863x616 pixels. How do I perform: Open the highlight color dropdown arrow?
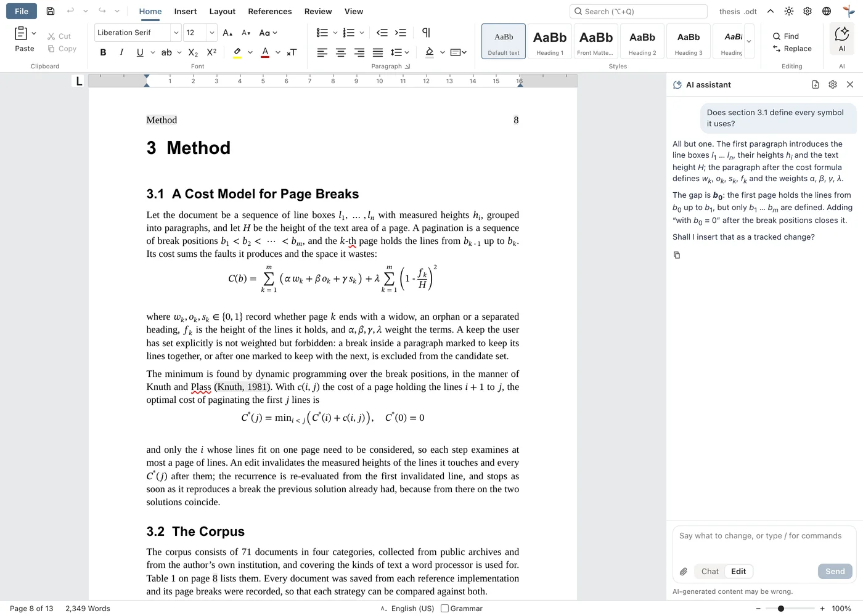click(x=250, y=52)
